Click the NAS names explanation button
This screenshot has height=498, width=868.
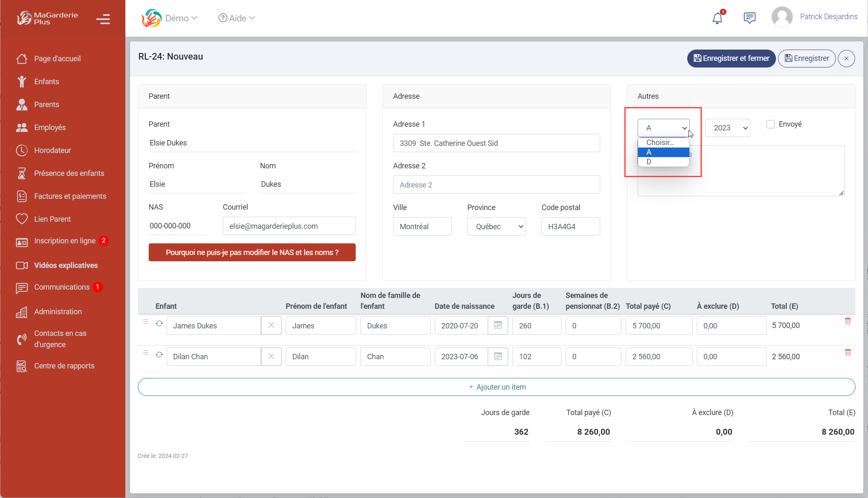coord(252,253)
